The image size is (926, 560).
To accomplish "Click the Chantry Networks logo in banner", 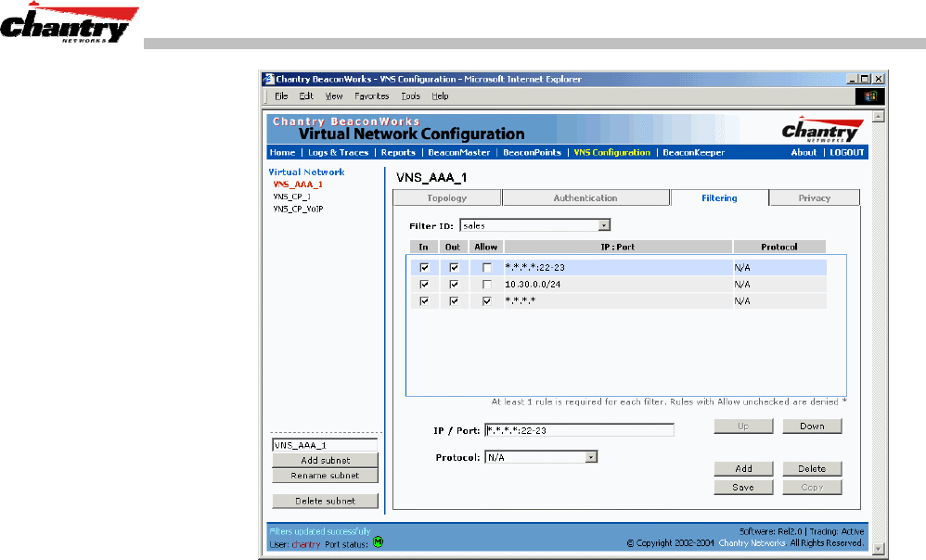I will 823,129.
